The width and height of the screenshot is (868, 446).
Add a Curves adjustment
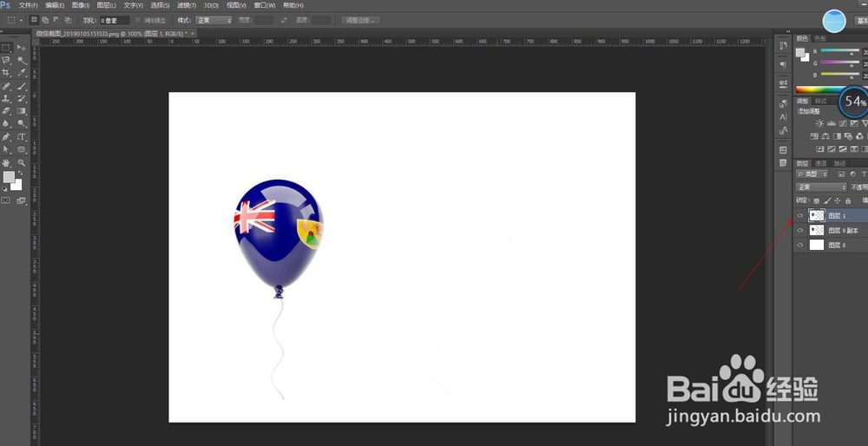(843, 123)
